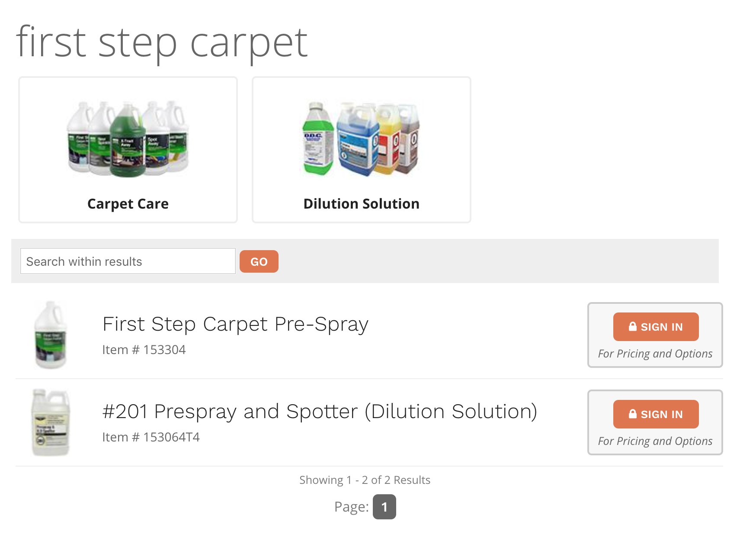Viewport: 756px width, 541px height.
Task: Open the First Step Carpet Pre-Spray thumbnail
Action: point(51,335)
